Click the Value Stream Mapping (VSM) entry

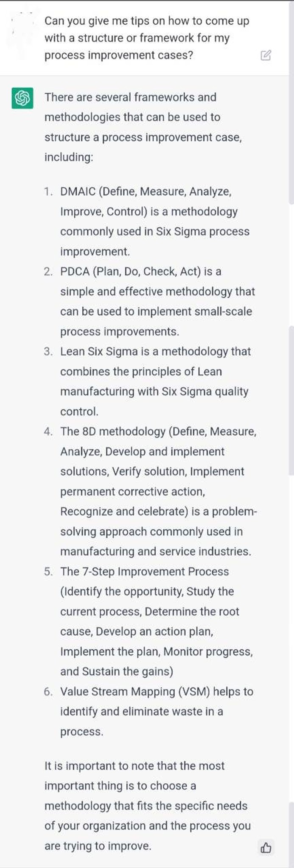[x=157, y=711]
